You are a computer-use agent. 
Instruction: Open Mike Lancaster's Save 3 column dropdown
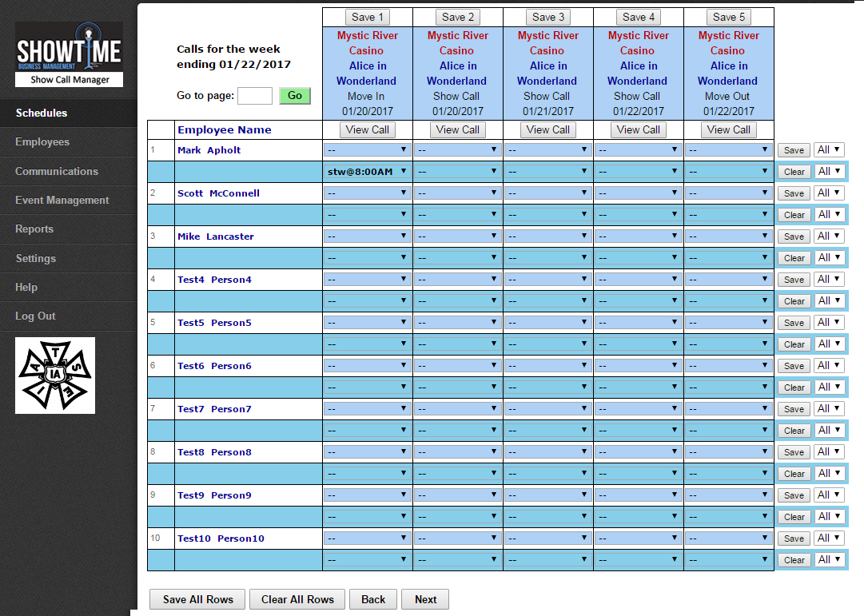coord(548,236)
